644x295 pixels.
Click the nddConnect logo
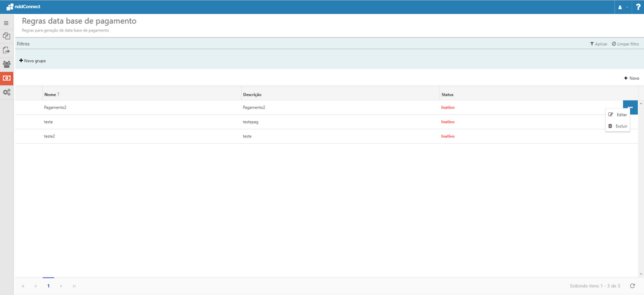[x=23, y=7]
